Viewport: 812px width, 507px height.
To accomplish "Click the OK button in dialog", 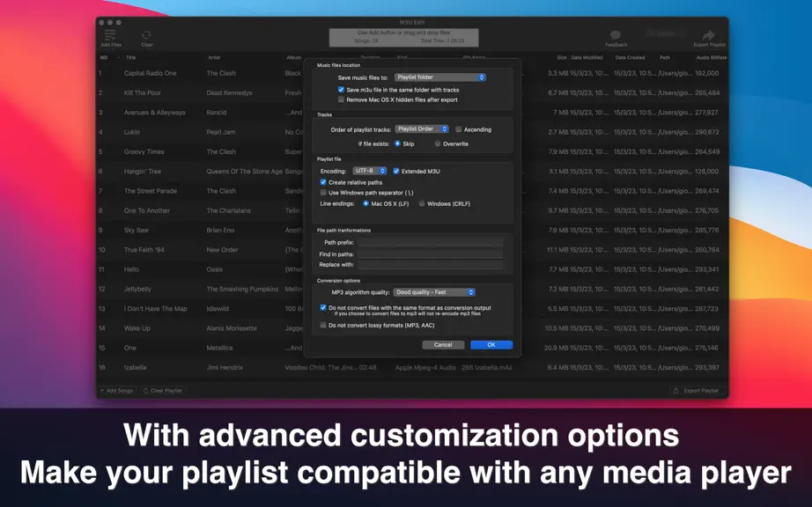I will (491, 344).
